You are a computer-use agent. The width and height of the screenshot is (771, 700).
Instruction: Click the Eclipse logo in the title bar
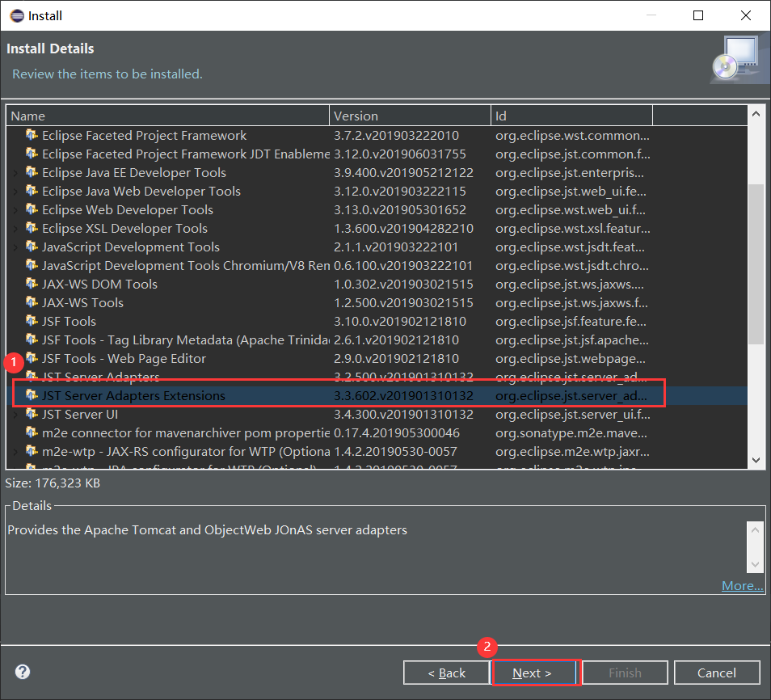click(17, 15)
